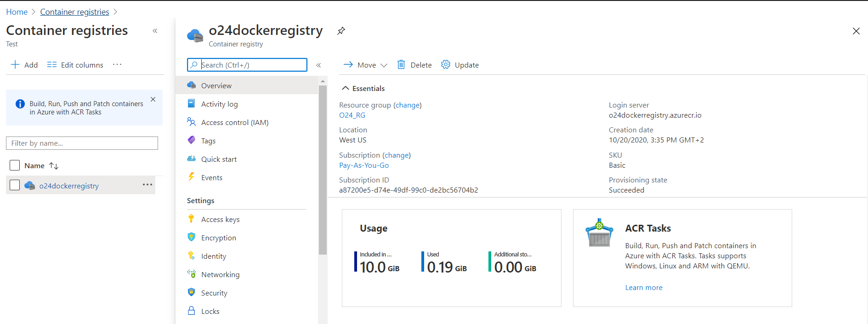Click the Tags label icon
The image size is (868, 324).
point(191,141)
